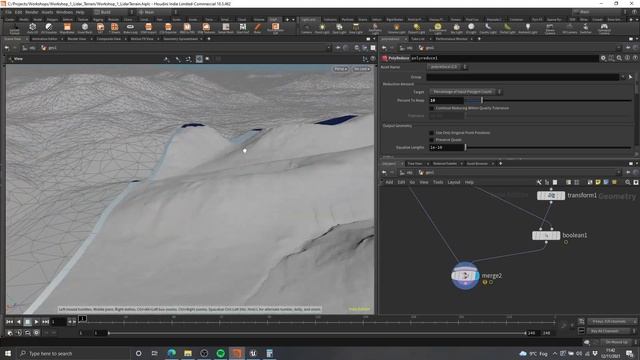Add new tab in parameter pane
The image size is (640, 360).
[479, 39]
